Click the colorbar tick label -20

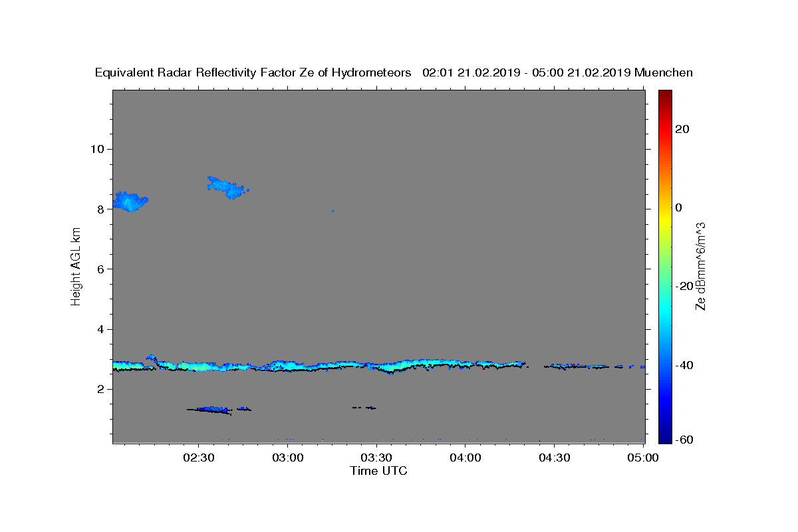tap(685, 287)
